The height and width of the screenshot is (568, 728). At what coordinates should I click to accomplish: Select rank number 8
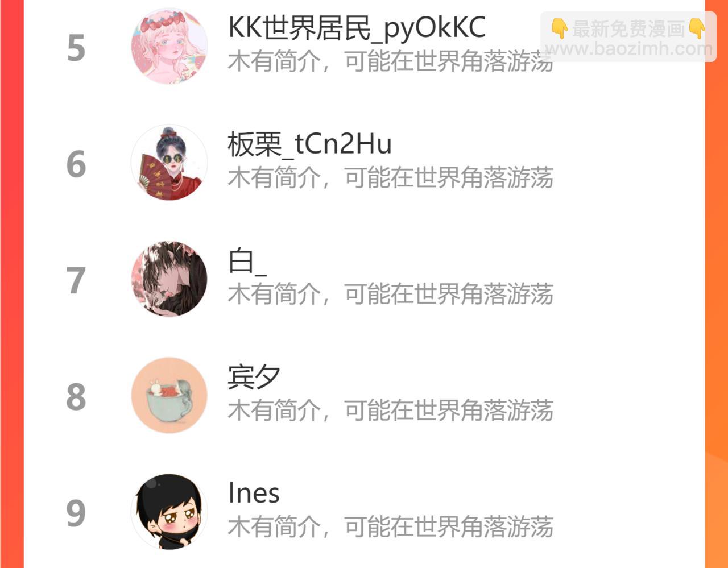76,397
